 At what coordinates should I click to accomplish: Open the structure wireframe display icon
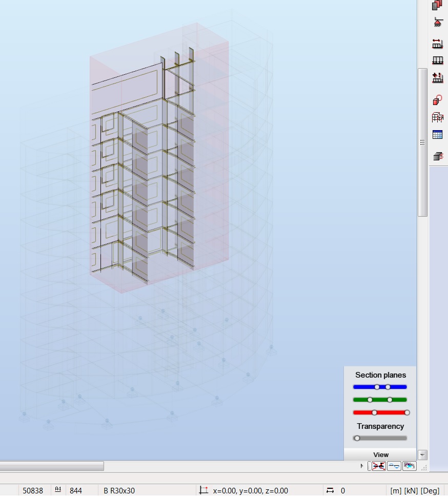coord(438,117)
